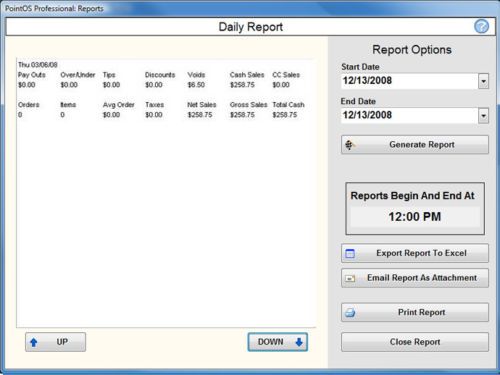Click the Total Cash label

pyautogui.click(x=288, y=105)
